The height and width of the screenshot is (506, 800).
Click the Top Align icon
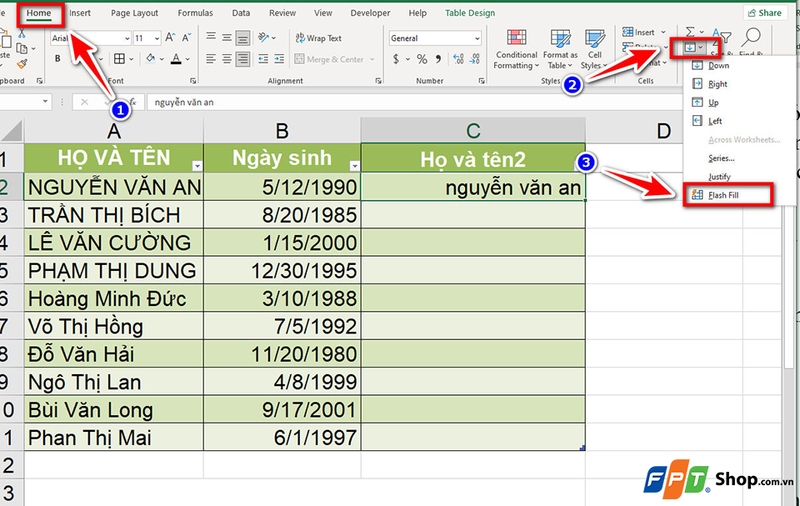tap(211, 37)
